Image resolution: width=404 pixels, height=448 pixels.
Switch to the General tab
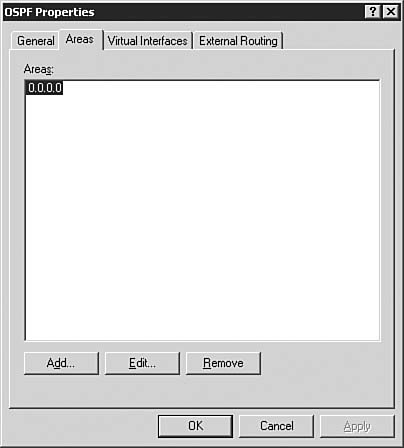[x=35, y=41]
